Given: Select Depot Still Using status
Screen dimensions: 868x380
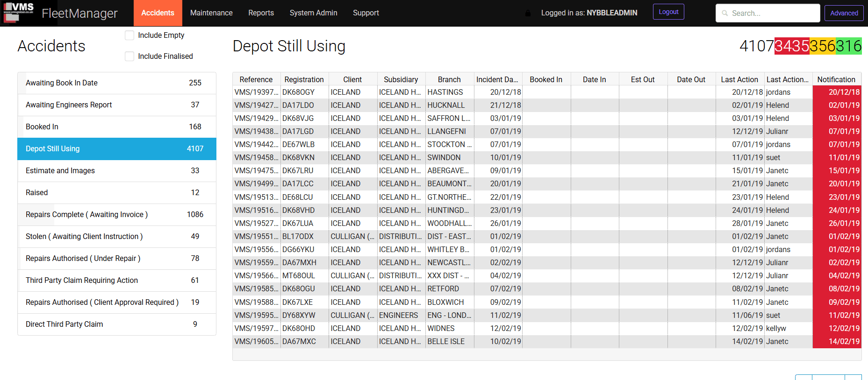Looking at the screenshot, I should [x=117, y=149].
